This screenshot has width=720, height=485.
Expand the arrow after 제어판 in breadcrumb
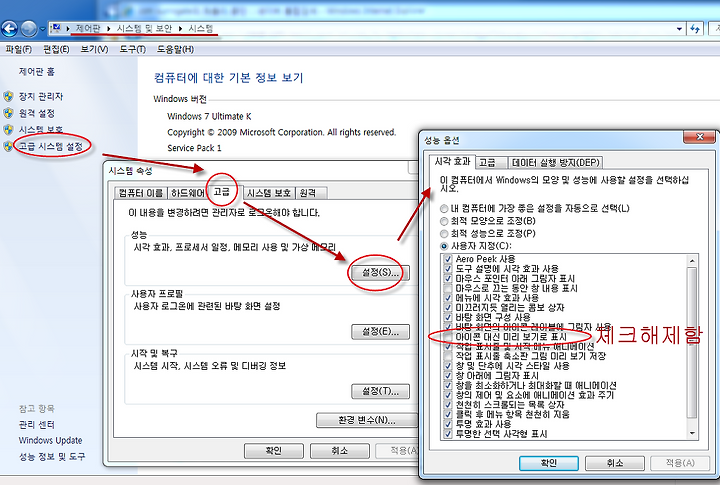pos(108,29)
